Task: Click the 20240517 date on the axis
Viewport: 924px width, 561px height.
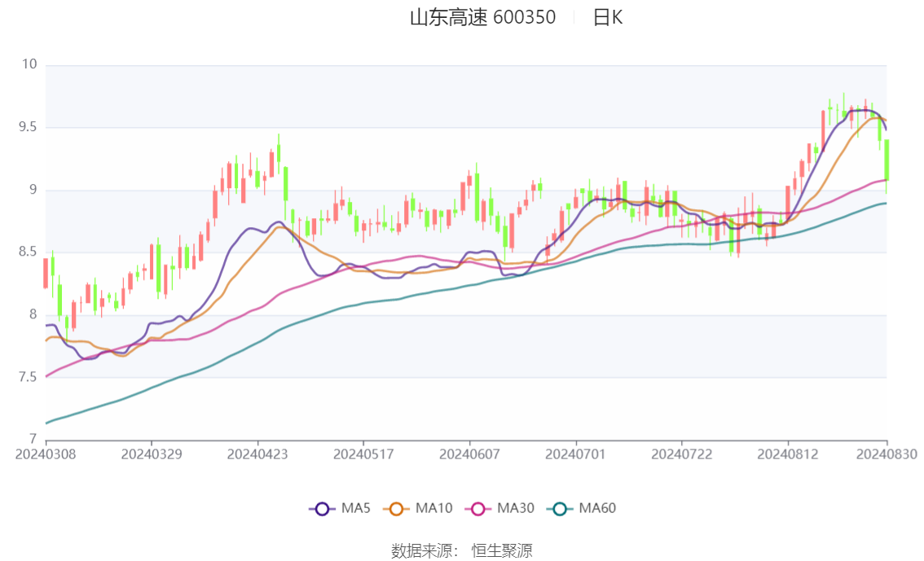Action: 363,454
